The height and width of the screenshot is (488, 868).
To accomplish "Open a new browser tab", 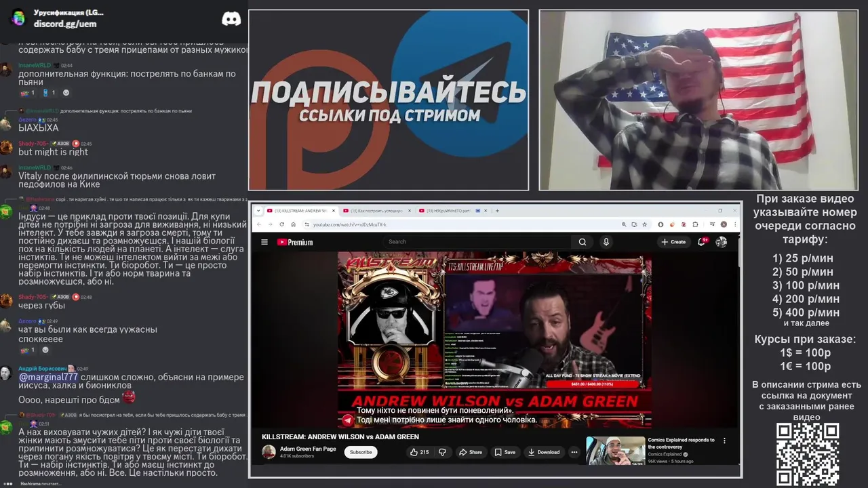I will click(x=497, y=211).
